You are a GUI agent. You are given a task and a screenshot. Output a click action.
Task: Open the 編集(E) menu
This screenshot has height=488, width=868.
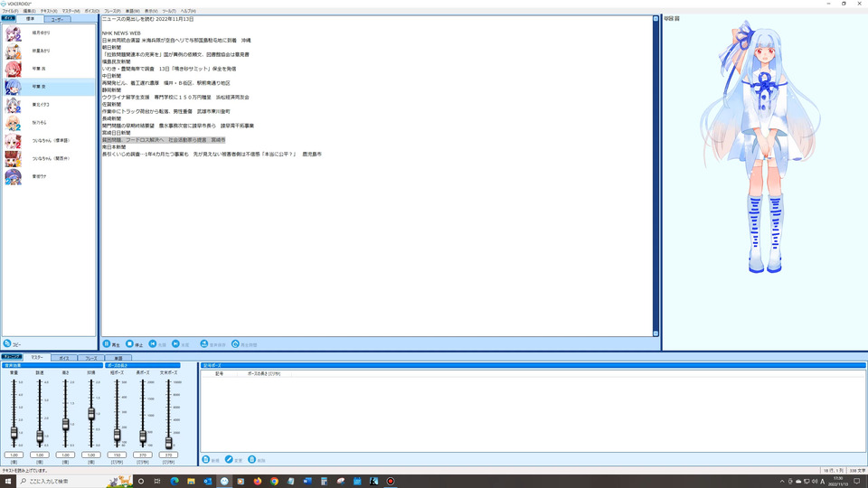pyautogui.click(x=29, y=11)
